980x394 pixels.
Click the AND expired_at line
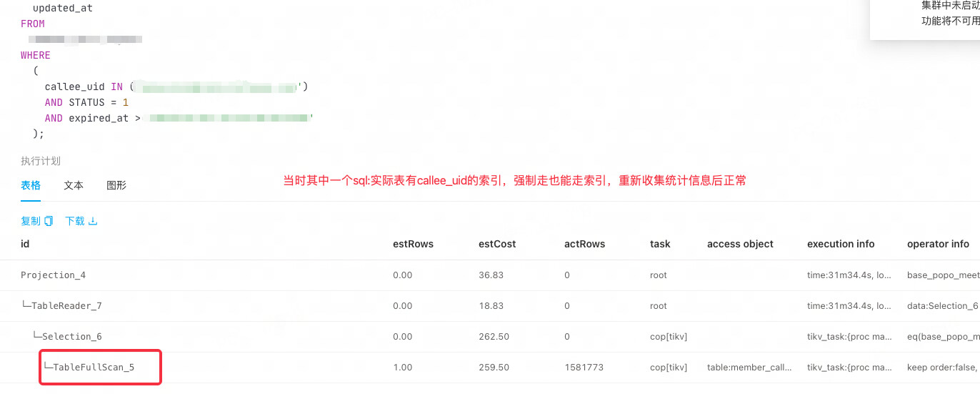coord(179,118)
